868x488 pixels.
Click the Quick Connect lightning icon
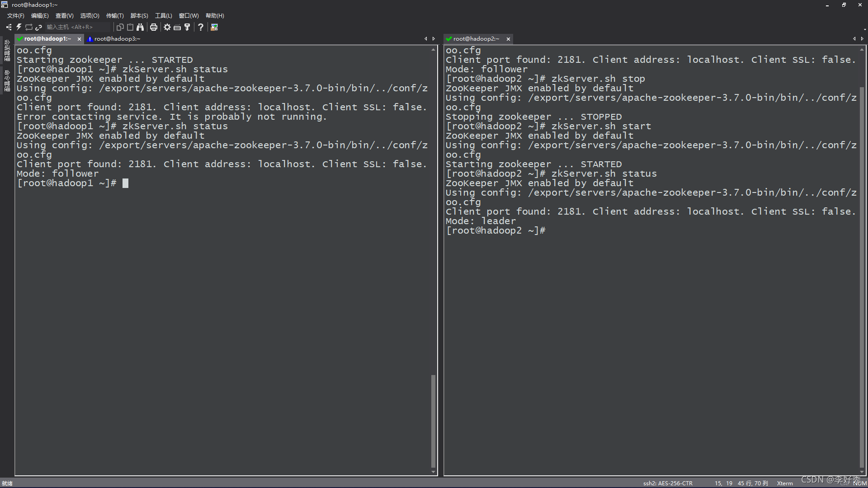(19, 27)
